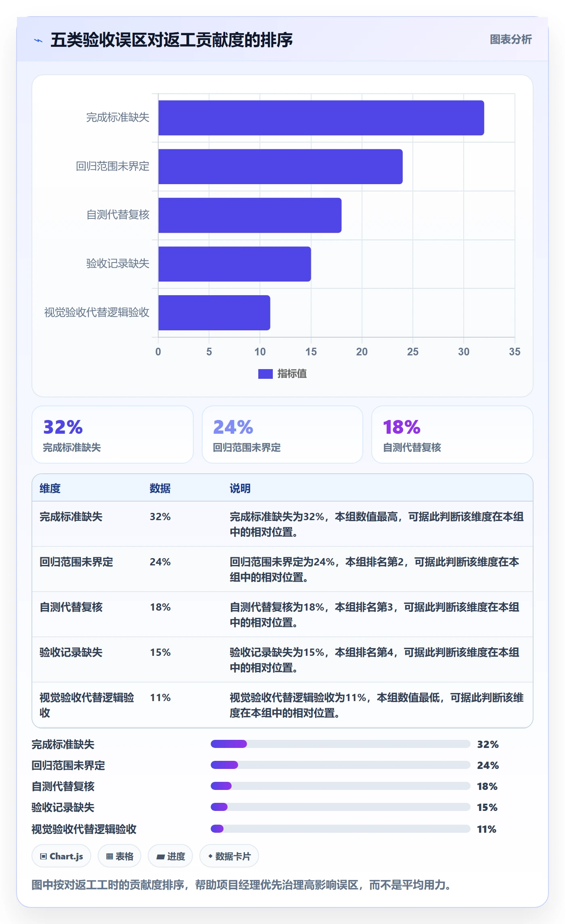Click the lightning icon beside the title
The height and width of the screenshot is (924, 565).
(38, 40)
